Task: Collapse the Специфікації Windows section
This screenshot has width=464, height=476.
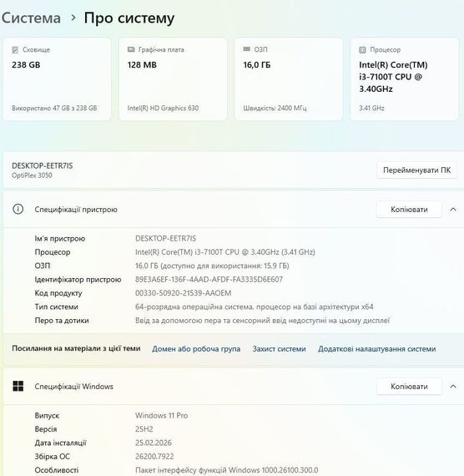Action: tap(453, 386)
